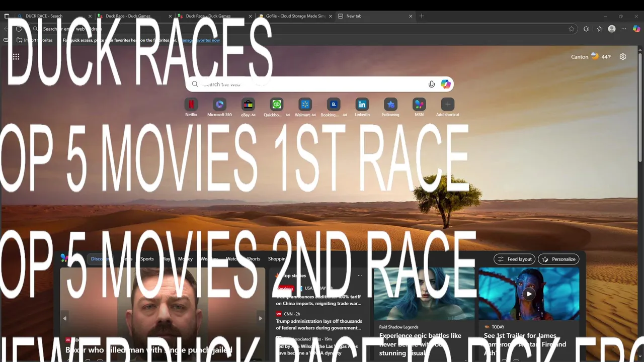The width and height of the screenshot is (644, 362).
Task: Open the Walmart shortcut
Action: coord(305,107)
